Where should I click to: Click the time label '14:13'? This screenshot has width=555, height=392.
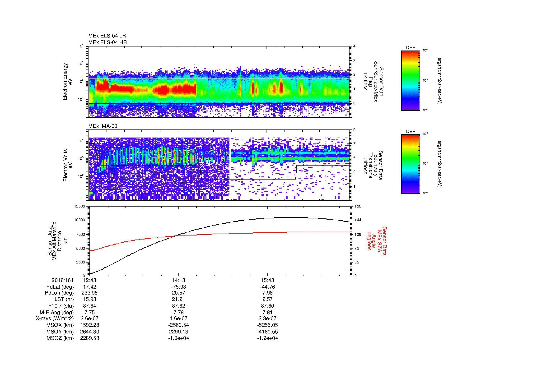(x=178, y=280)
